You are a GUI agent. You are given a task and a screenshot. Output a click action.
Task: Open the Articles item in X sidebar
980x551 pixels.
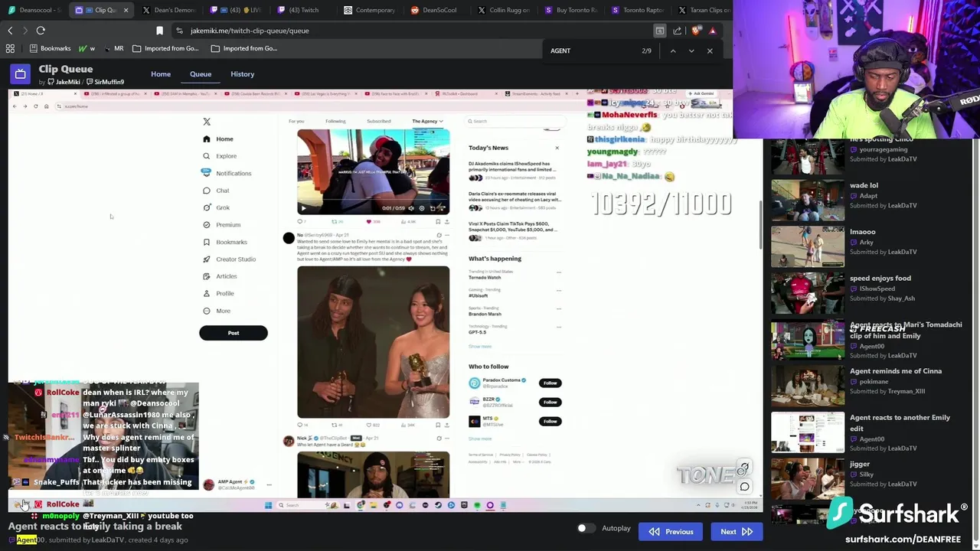(x=220, y=276)
